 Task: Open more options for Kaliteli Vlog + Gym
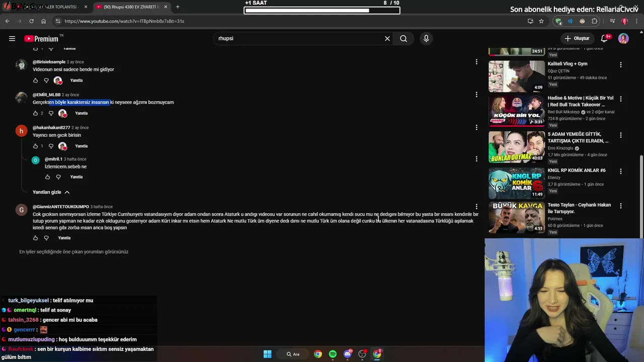620,65
